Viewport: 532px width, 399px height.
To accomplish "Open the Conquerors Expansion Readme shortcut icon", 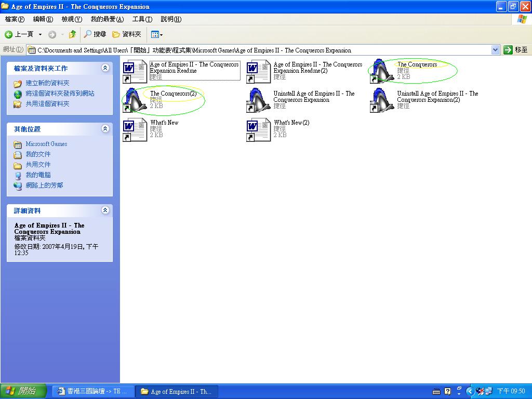I will pos(135,72).
